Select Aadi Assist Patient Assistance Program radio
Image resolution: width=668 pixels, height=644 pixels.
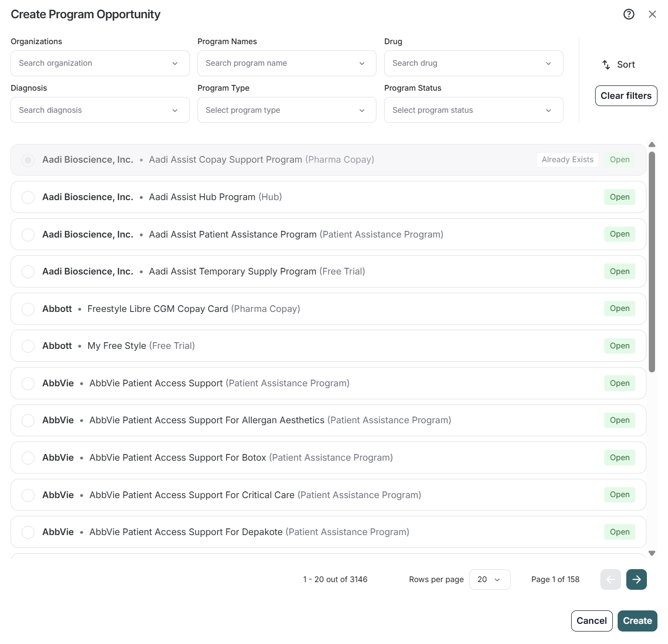[x=28, y=235]
